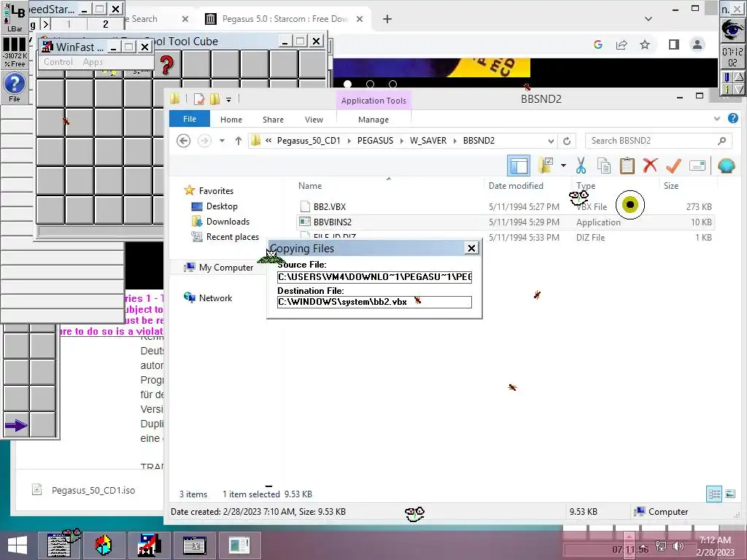Click the blue question mark File icon

(15, 87)
